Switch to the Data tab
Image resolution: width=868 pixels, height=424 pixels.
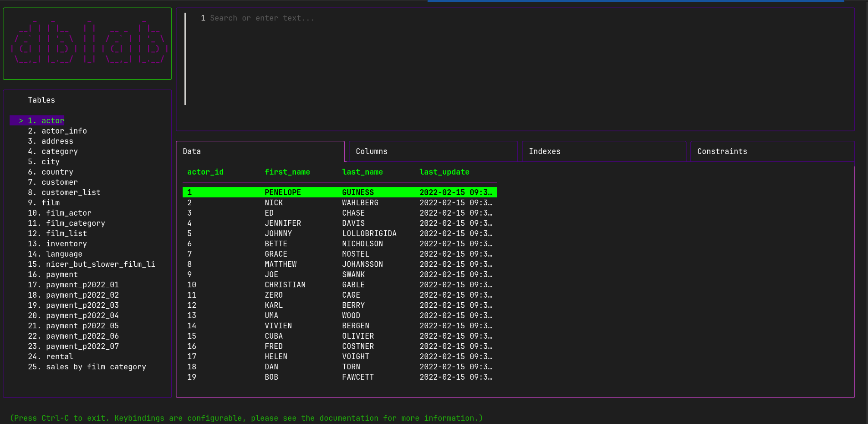260,151
